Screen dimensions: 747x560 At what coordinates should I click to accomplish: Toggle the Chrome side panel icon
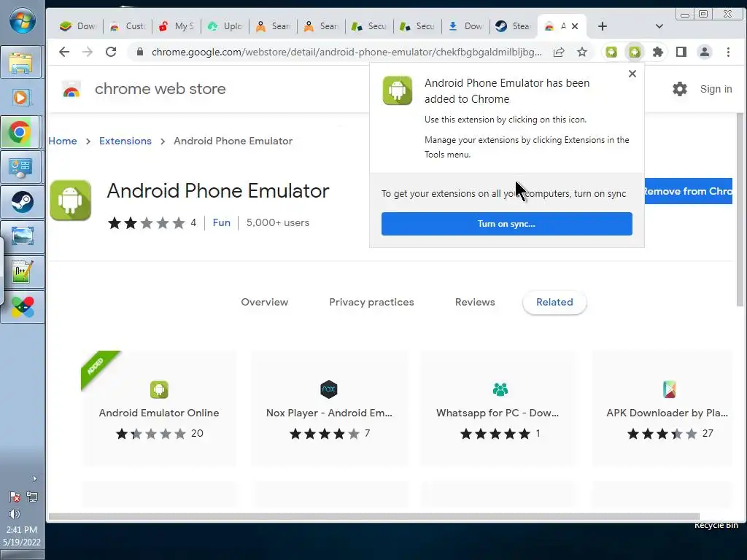coord(681,52)
